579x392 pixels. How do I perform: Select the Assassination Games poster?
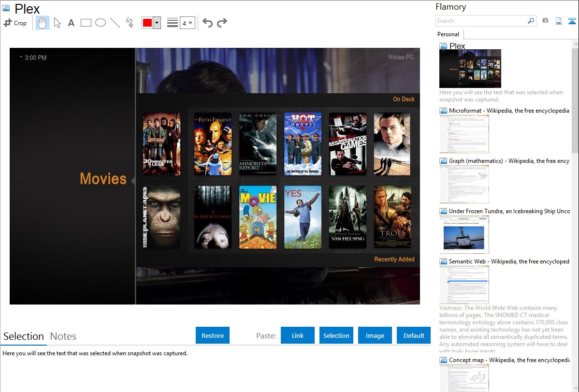coord(347,144)
